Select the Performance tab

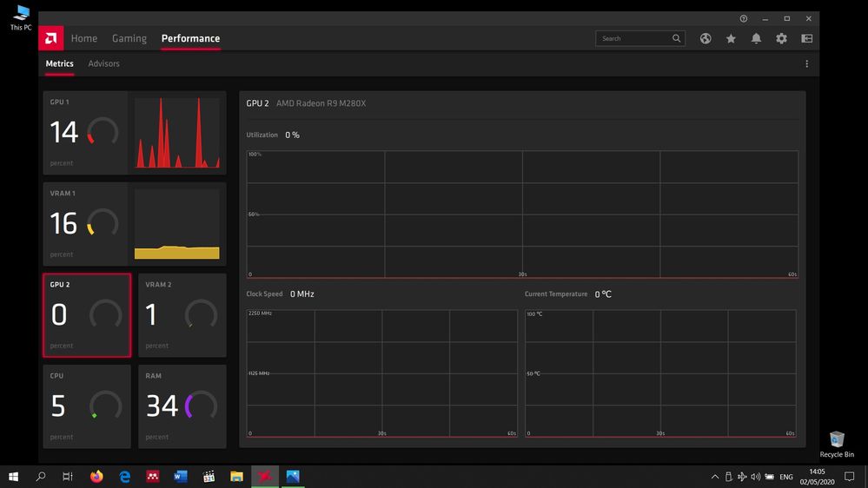tap(190, 38)
